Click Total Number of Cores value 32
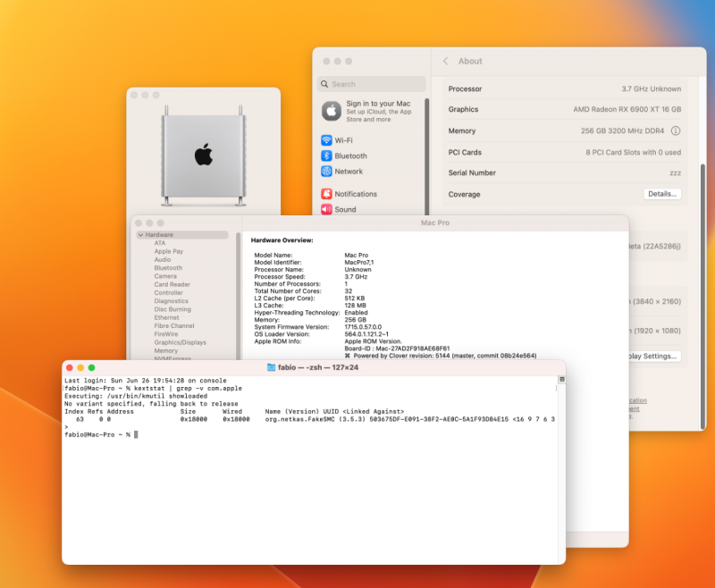Viewport: 715px width, 588px height. click(349, 290)
